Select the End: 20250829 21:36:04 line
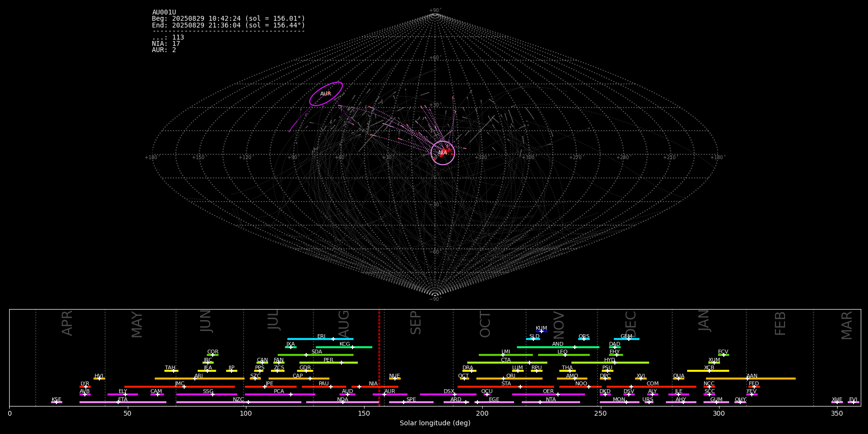The height and width of the screenshot is (434, 868). [x=229, y=25]
